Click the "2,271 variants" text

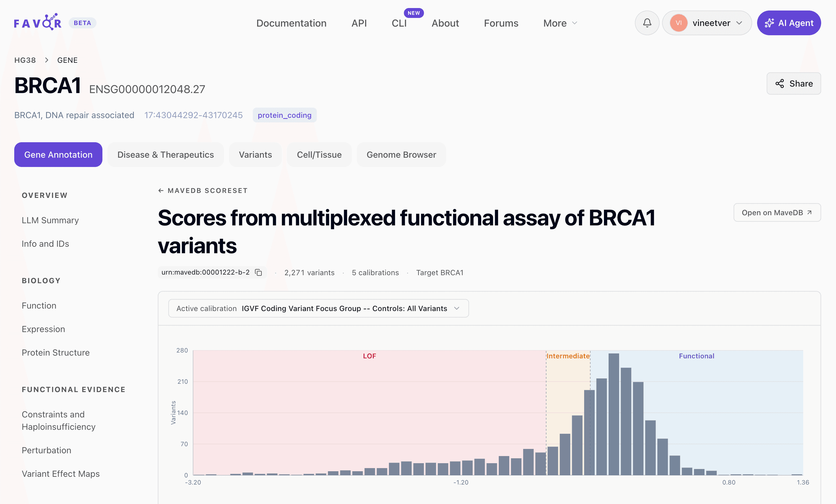[x=309, y=272]
